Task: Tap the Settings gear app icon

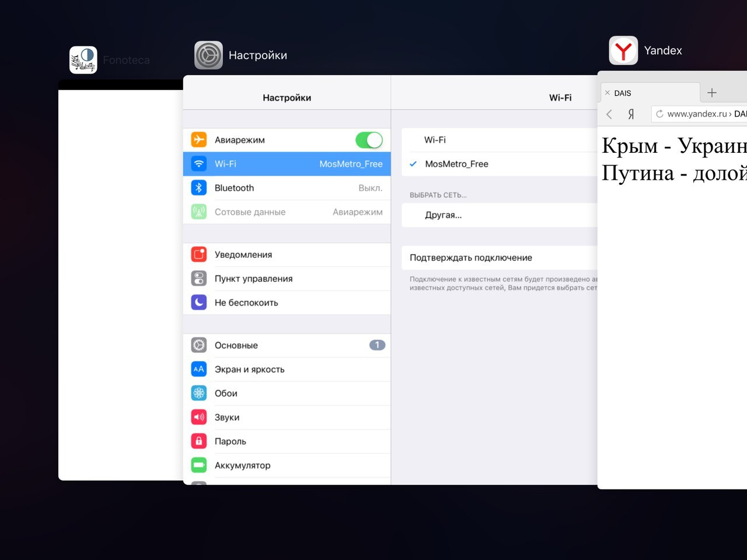Action: 208,55
